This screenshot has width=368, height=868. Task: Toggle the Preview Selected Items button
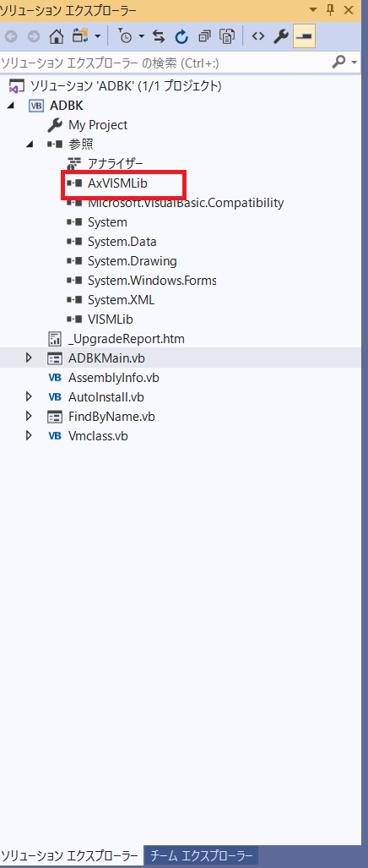tap(304, 36)
